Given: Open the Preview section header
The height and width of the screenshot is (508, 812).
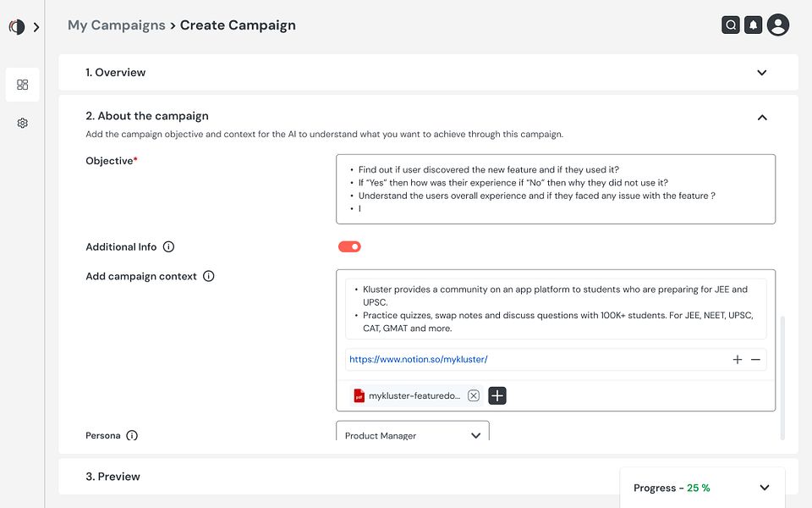Looking at the screenshot, I should click(x=113, y=477).
